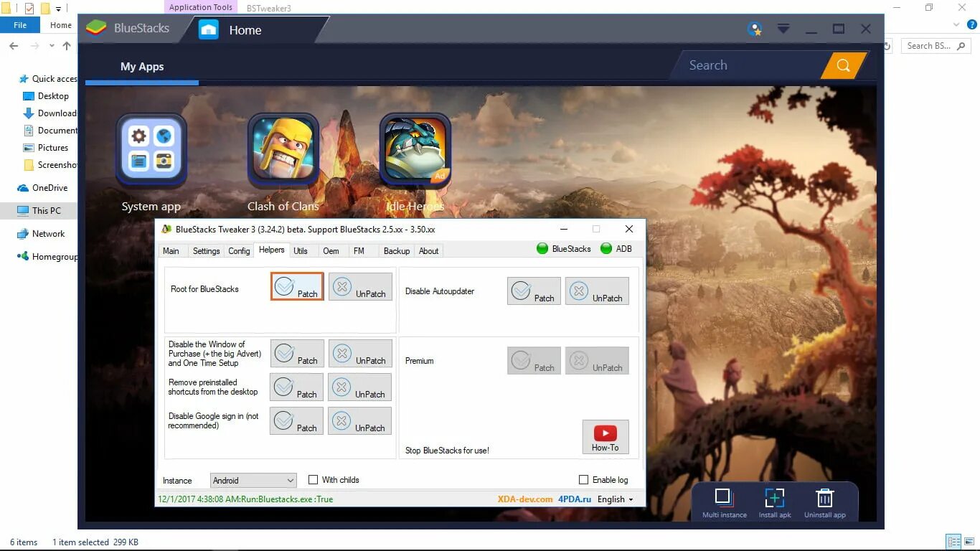Viewport: 980px width, 551px height.
Task: Open the Home ribbon tab in Explorer
Action: coord(60,25)
